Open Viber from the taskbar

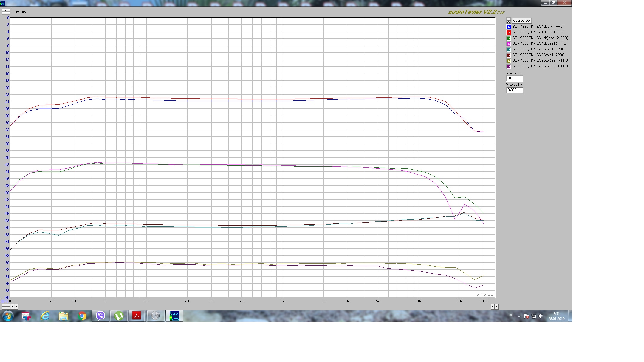click(x=100, y=316)
